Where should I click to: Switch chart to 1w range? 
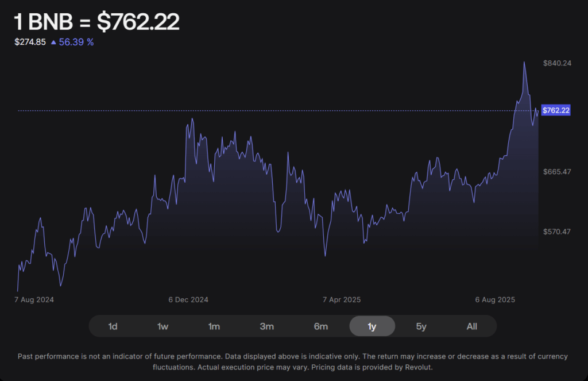coord(163,326)
